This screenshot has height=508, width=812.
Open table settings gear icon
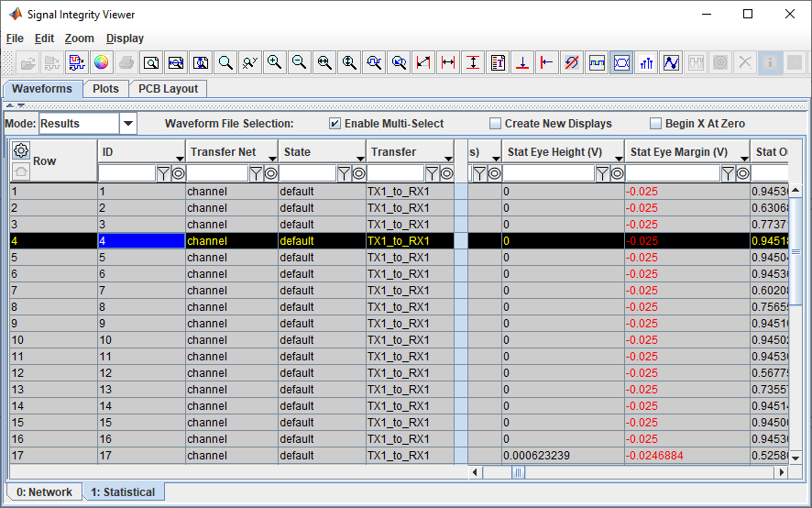21,151
